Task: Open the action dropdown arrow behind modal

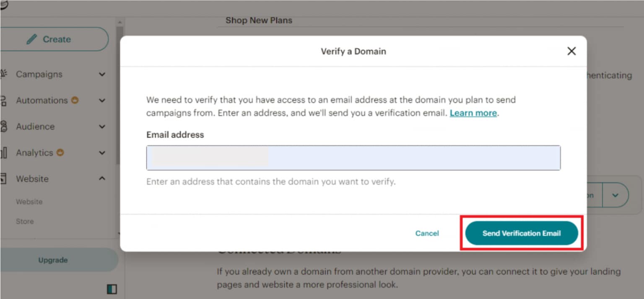Action: pyautogui.click(x=615, y=195)
